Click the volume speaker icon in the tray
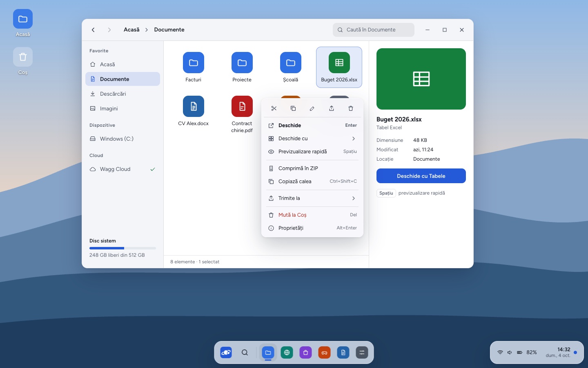Screen dimensions: 588x368 tap(510, 352)
